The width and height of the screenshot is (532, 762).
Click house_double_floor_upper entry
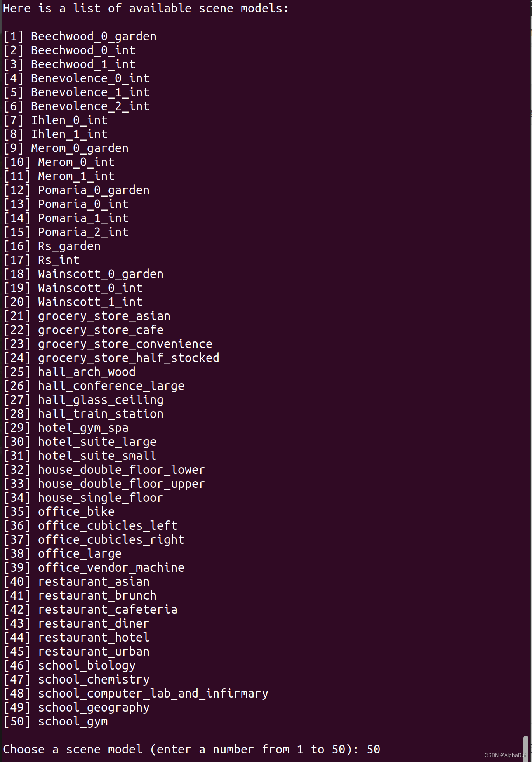(x=104, y=484)
